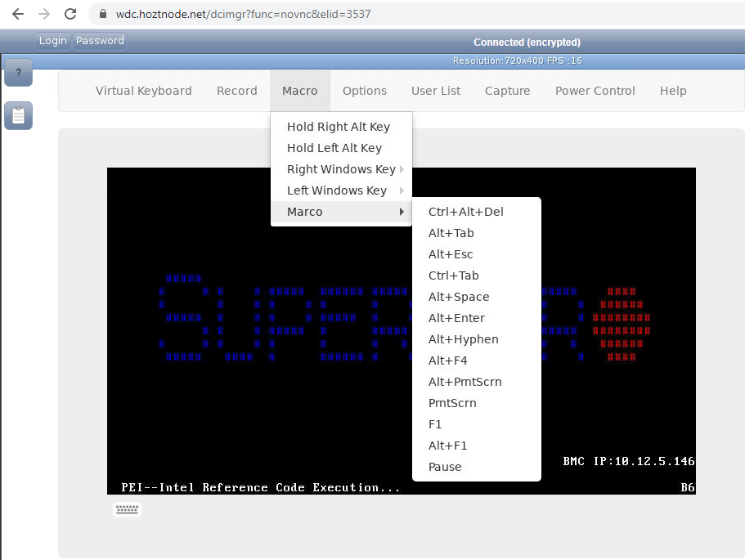The image size is (745, 560).
Task: Show the on-screen keyboard icon below console
Action: pyautogui.click(x=127, y=509)
